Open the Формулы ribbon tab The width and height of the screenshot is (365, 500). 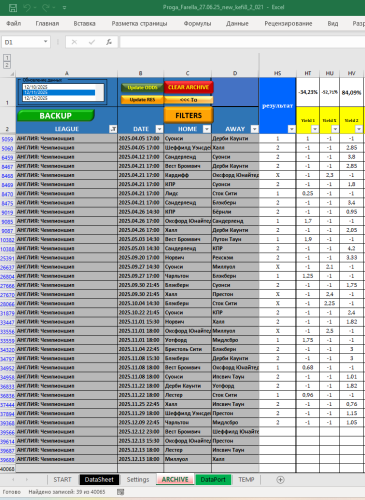(197, 24)
